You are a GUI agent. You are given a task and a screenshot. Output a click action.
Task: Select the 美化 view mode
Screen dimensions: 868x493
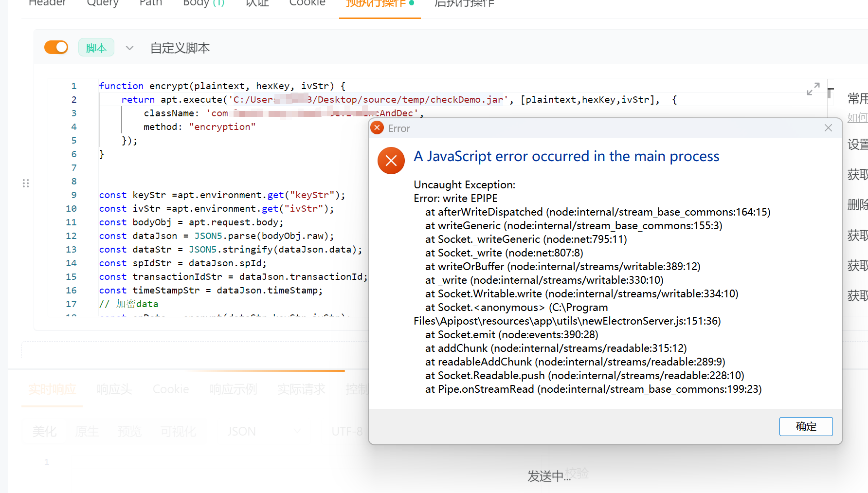[44, 432]
